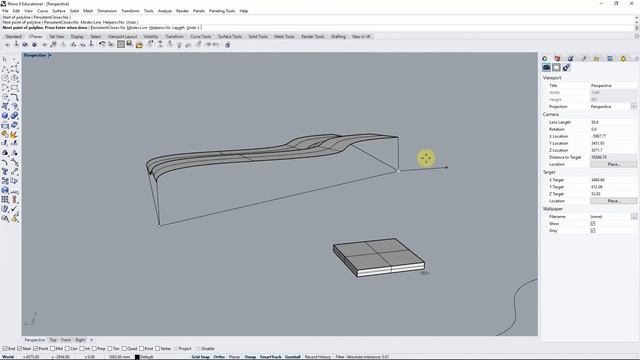Click the target Location Place button

[x=613, y=201]
